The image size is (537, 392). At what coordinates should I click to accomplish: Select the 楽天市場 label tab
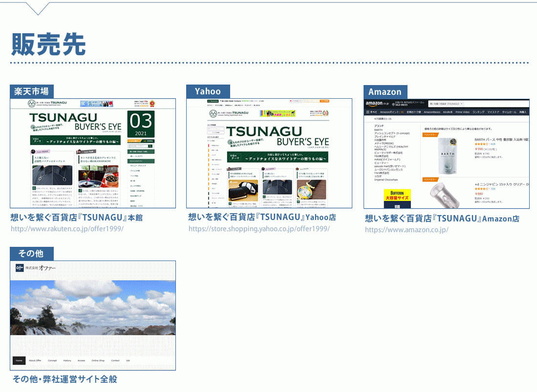click(31, 91)
